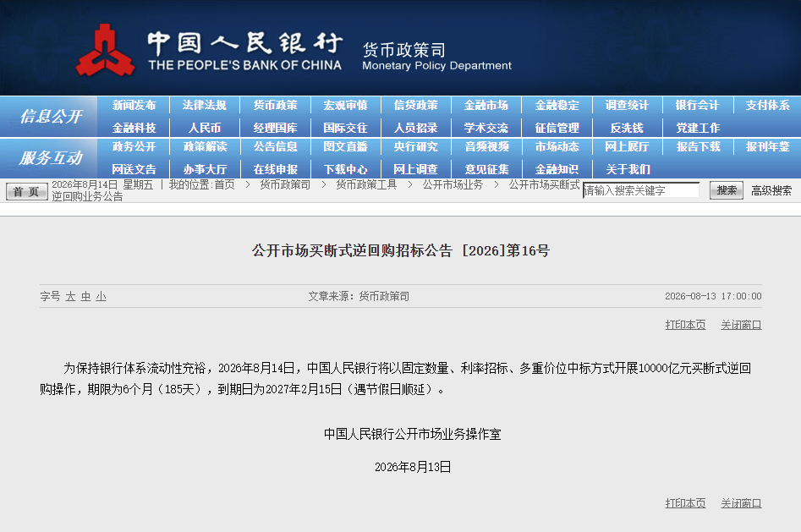Open the 政务公开 menu item

(134, 146)
